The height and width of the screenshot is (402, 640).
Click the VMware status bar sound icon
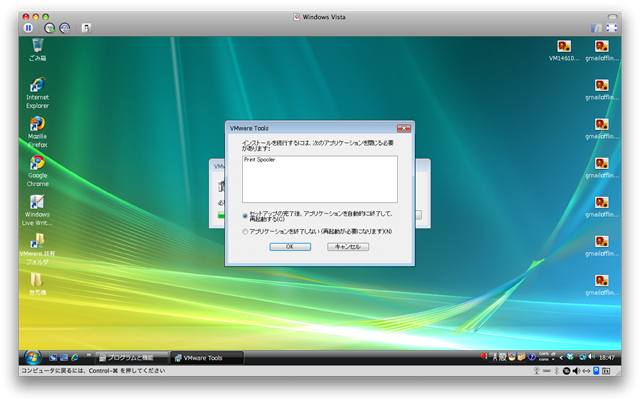tap(576, 371)
